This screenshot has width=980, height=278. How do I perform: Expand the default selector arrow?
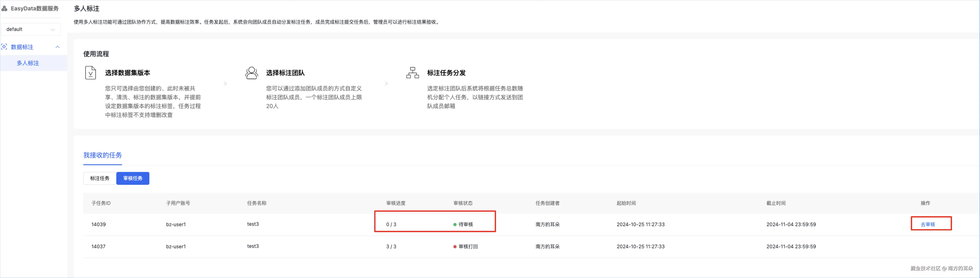pyautogui.click(x=53, y=30)
